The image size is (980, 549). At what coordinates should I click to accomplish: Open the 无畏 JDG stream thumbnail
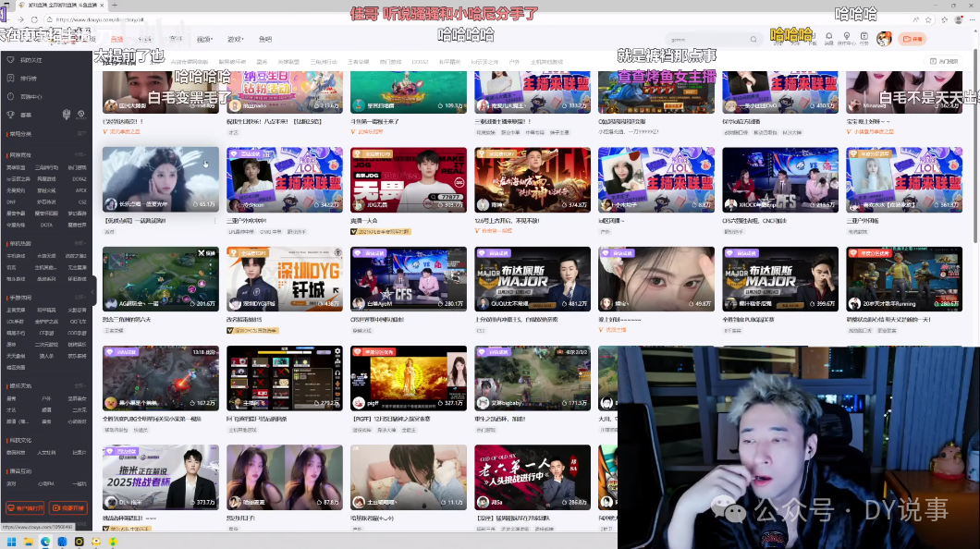[x=409, y=180]
